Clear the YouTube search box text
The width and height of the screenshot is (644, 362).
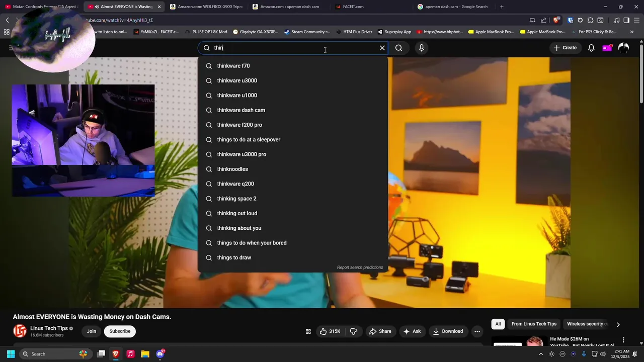(382, 48)
